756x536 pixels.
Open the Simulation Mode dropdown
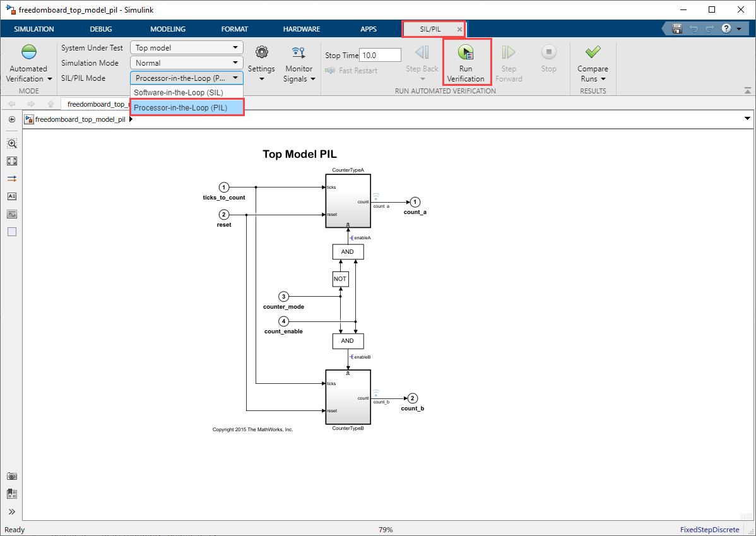(x=186, y=63)
